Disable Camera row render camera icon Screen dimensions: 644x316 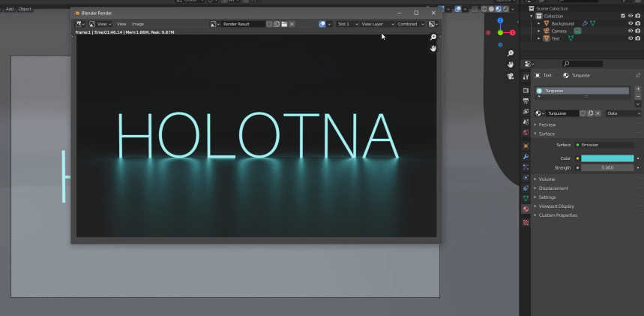(638, 31)
